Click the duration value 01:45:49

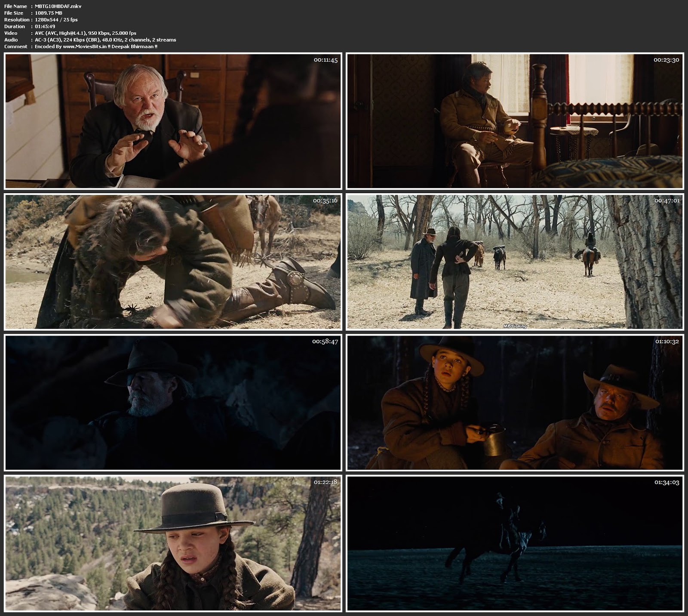(45, 26)
